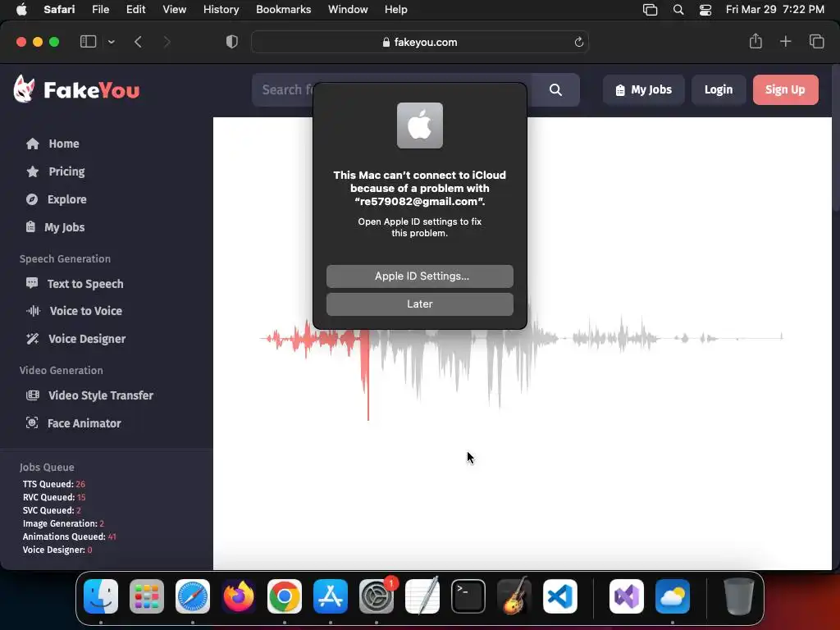Open Trash from the Dock
Viewport: 840px width, 630px height.
739,596
